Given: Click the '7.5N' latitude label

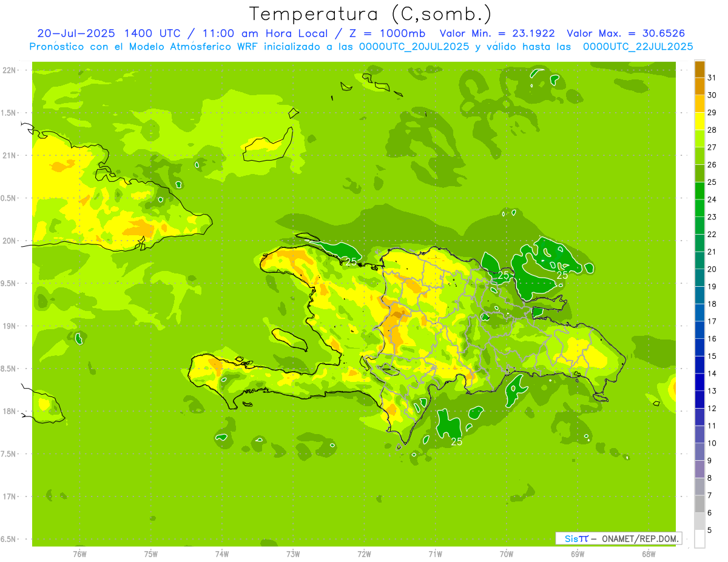Looking at the screenshot, I should tap(8, 454).
